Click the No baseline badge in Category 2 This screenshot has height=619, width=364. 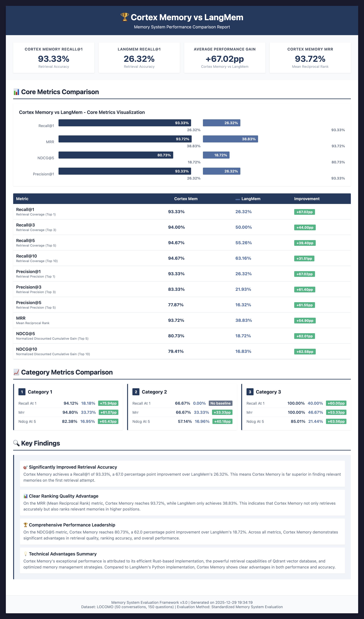coord(220,403)
